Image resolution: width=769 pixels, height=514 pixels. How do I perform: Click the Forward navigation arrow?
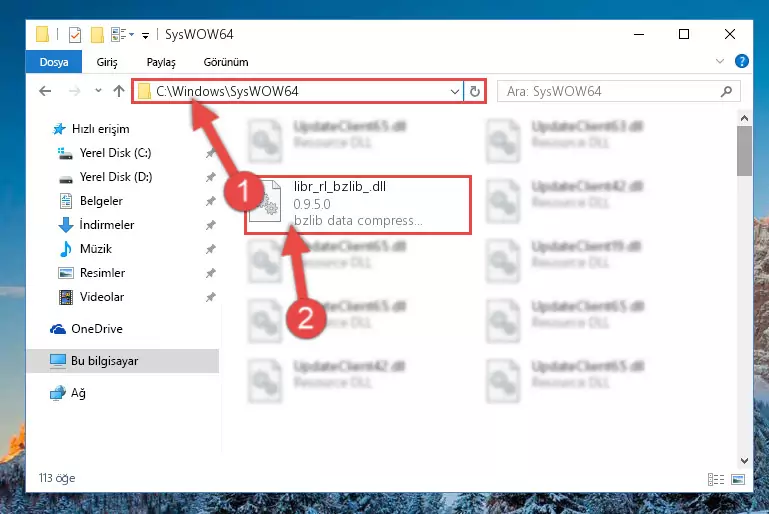(x=75, y=91)
